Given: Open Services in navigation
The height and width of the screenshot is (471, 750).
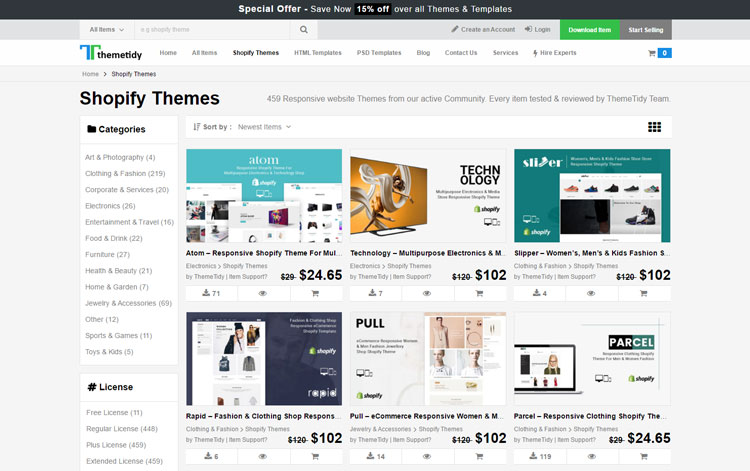Looking at the screenshot, I should (505, 53).
